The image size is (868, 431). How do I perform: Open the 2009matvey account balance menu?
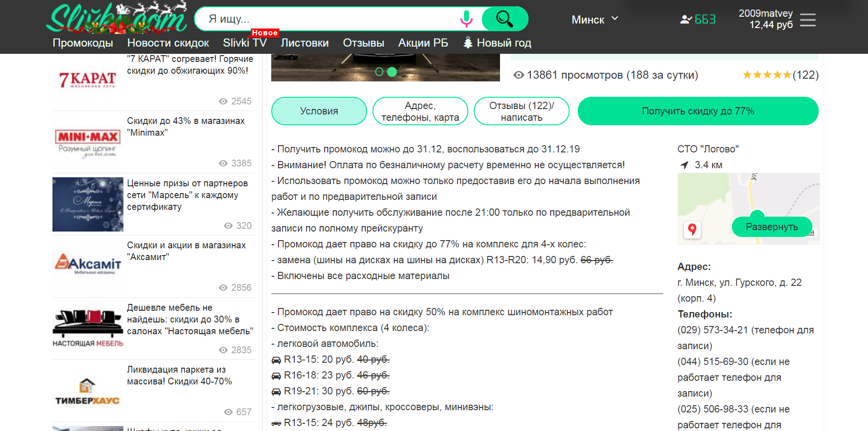765,19
